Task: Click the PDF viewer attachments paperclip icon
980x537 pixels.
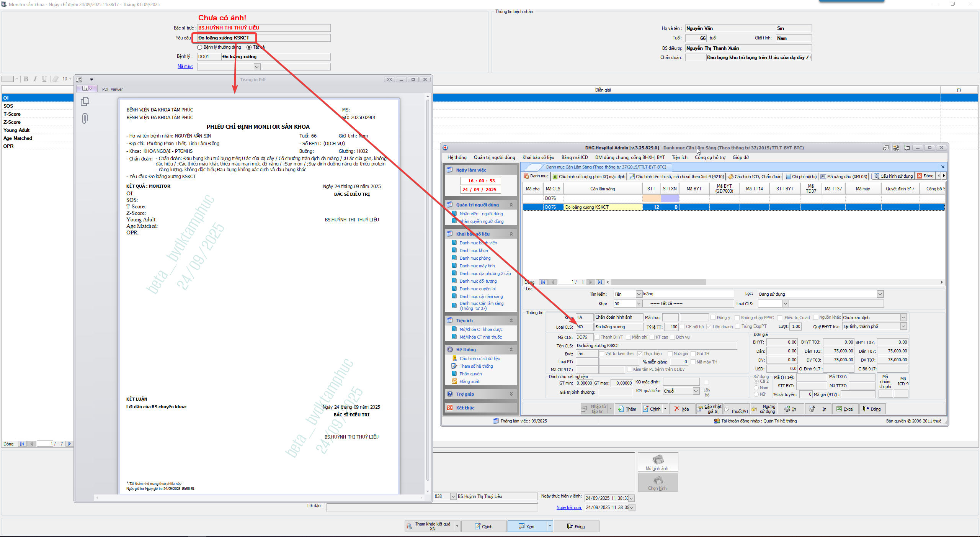Action: point(85,118)
